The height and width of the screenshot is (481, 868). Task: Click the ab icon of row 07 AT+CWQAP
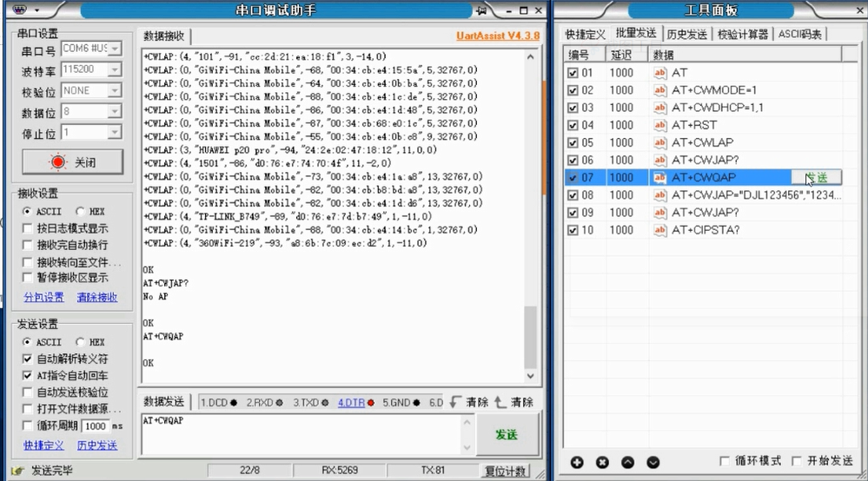point(659,177)
